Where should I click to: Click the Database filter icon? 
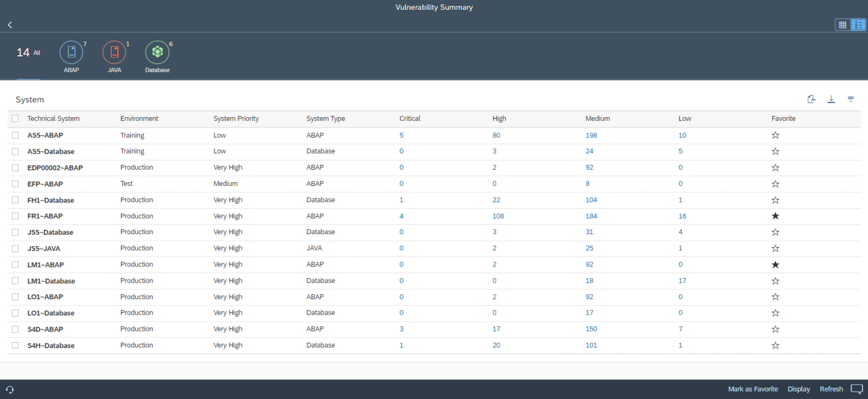(157, 53)
